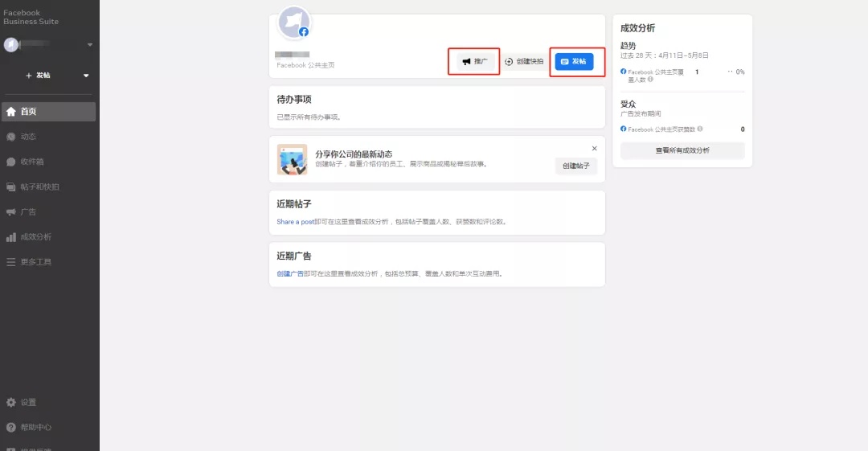Click the bar chart icon beside 成效分析
Image resolution: width=868 pixels, height=451 pixels.
pyautogui.click(x=11, y=237)
